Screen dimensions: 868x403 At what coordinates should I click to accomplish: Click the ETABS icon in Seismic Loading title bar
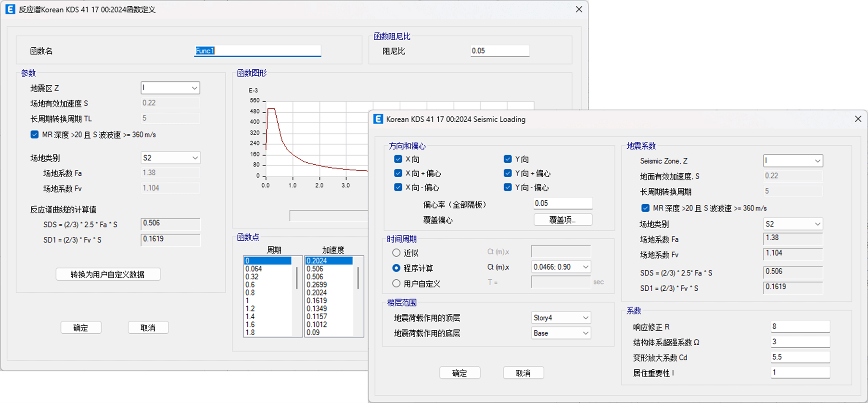tap(378, 119)
